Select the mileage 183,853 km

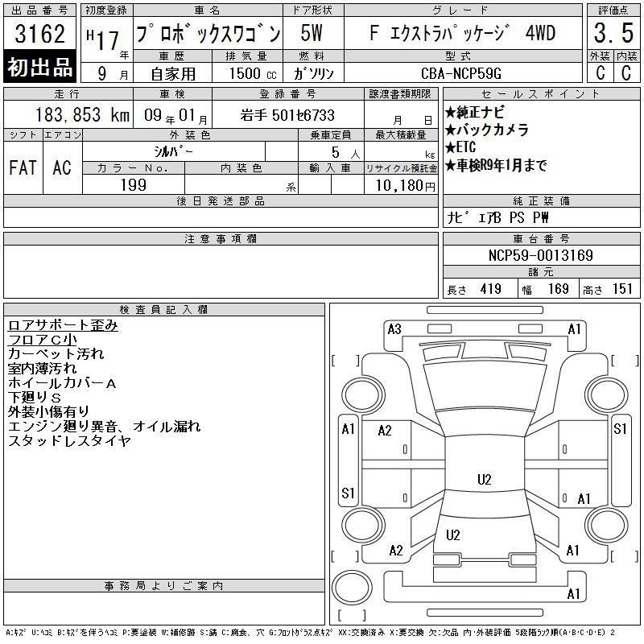(x=82, y=115)
